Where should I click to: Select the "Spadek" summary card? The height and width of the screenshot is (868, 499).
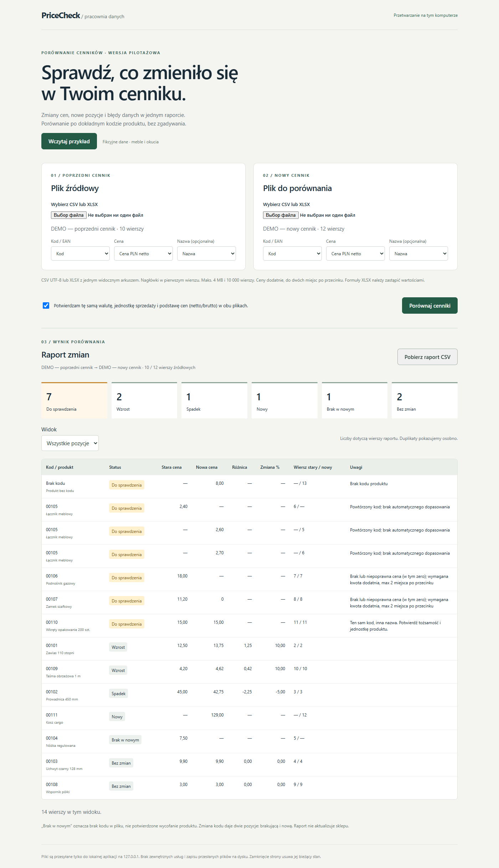[x=214, y=400]
